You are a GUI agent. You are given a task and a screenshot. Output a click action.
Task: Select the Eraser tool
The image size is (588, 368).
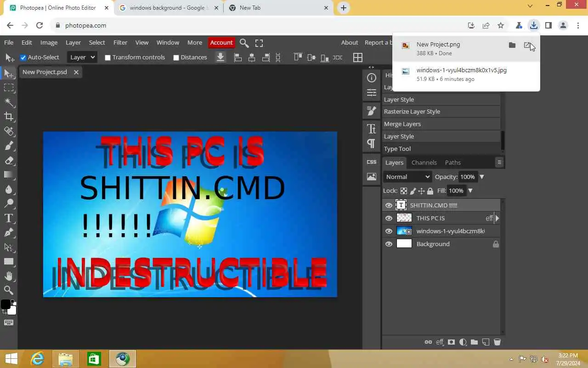[x=9, y=161]
